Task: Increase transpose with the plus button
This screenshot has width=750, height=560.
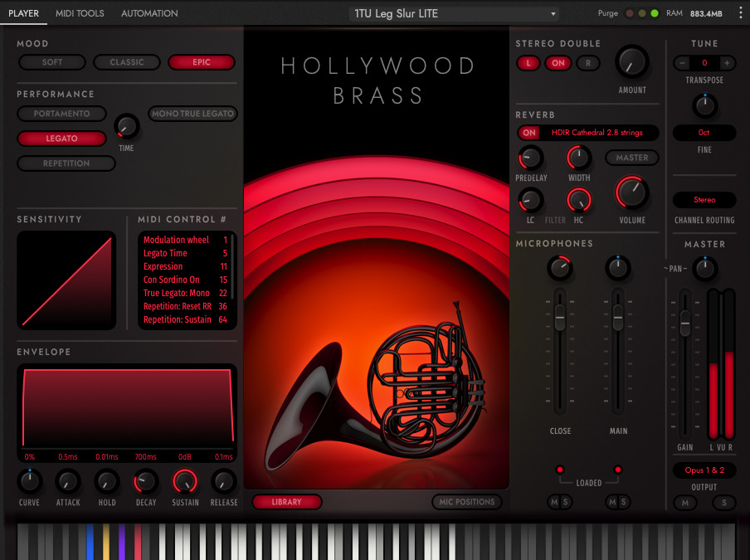Action: 727,63
